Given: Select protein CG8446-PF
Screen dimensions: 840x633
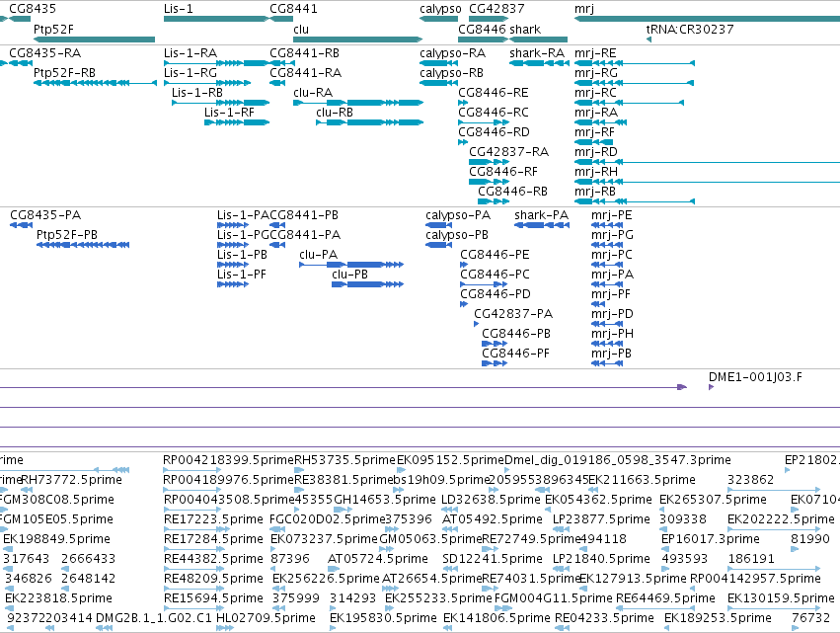Looking at the screenshot, I should point(495,363).
